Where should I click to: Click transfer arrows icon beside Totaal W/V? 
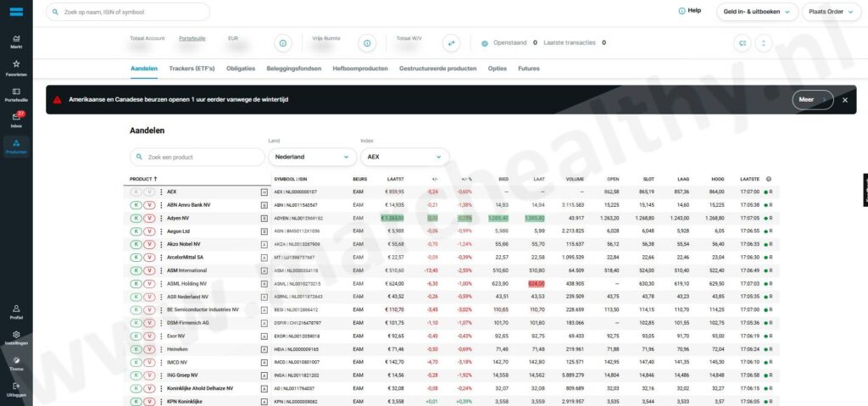[x=451, y=42]
